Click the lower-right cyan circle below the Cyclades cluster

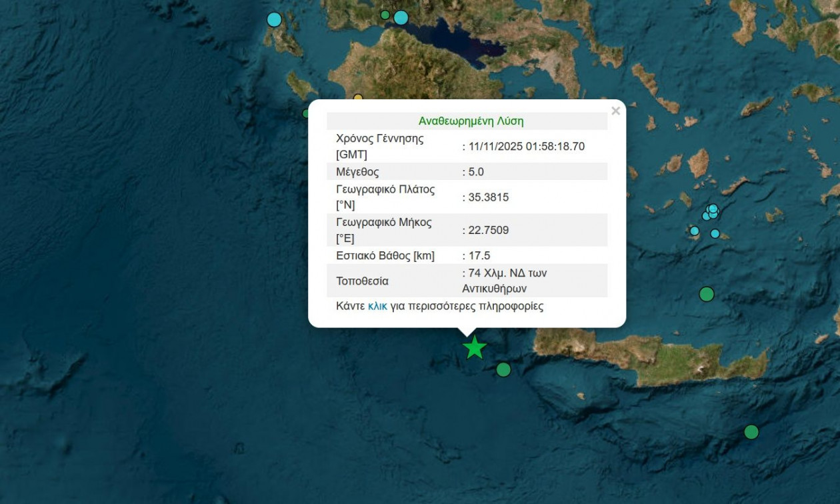pos(715,234)
